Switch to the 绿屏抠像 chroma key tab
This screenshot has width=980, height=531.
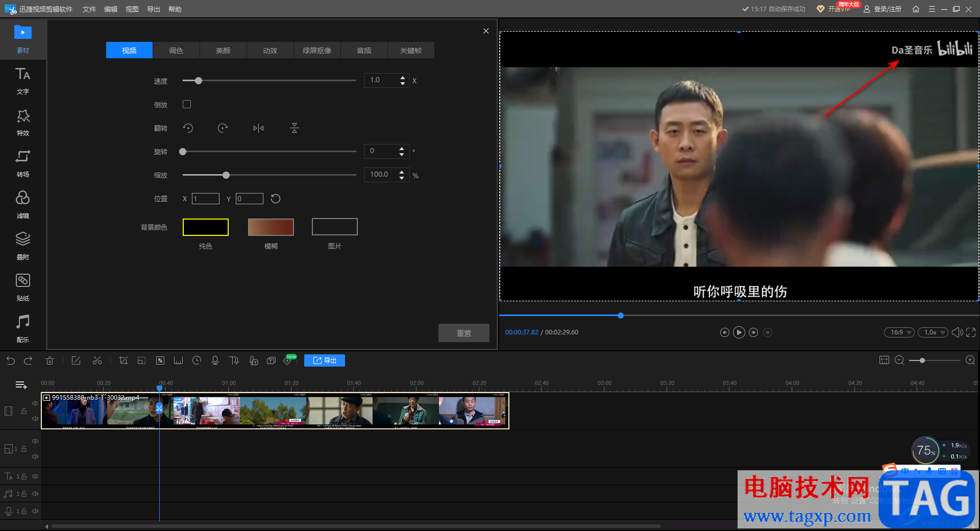click(317, 50)
